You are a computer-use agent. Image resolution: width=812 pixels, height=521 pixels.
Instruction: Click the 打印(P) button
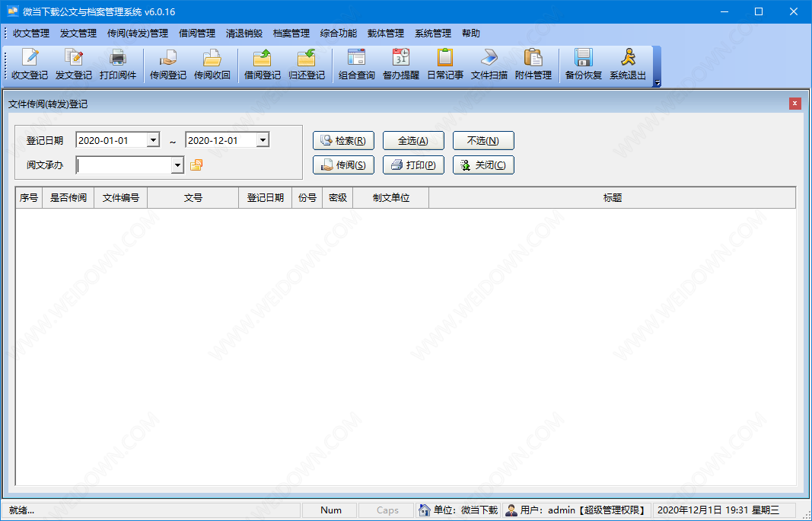pyautogui.click(x=413, y=165)
